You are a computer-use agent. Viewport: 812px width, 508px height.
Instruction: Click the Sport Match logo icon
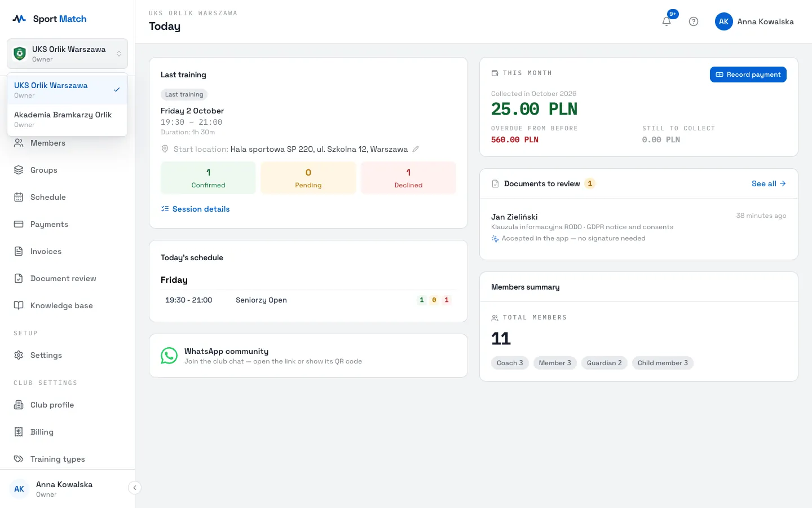(x=19, y=19)
